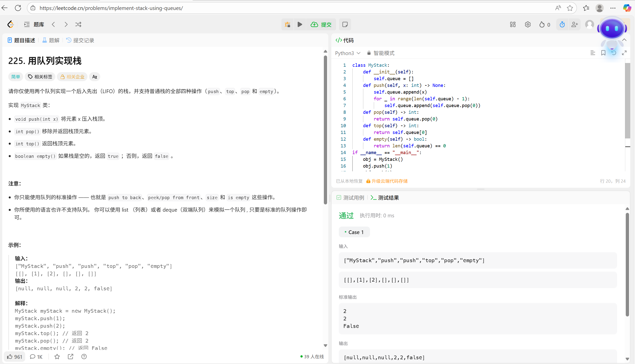Click the problem description scrollbar
Screen dimensions: 635x364
click(325, 130)
